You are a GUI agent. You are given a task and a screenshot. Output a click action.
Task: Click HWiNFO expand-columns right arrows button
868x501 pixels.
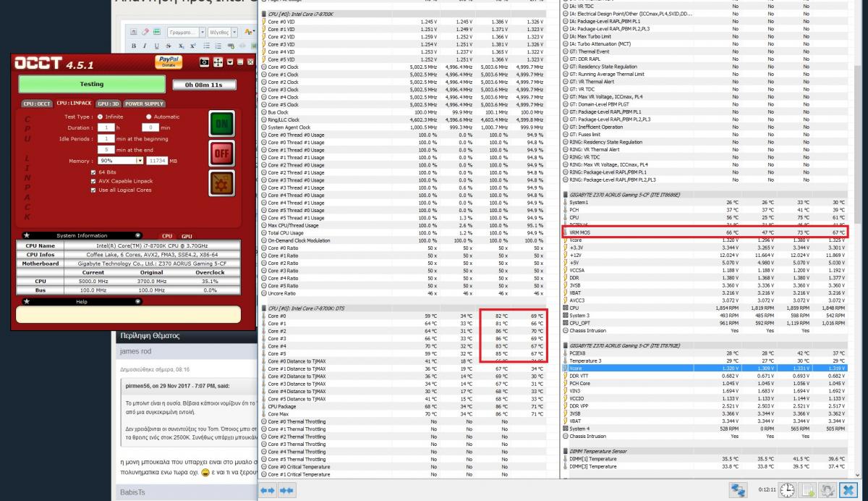click(268, 490)
